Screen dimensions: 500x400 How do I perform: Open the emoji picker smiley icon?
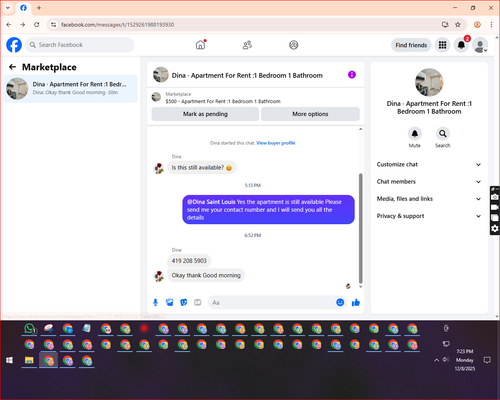click(x=340, y=302)
